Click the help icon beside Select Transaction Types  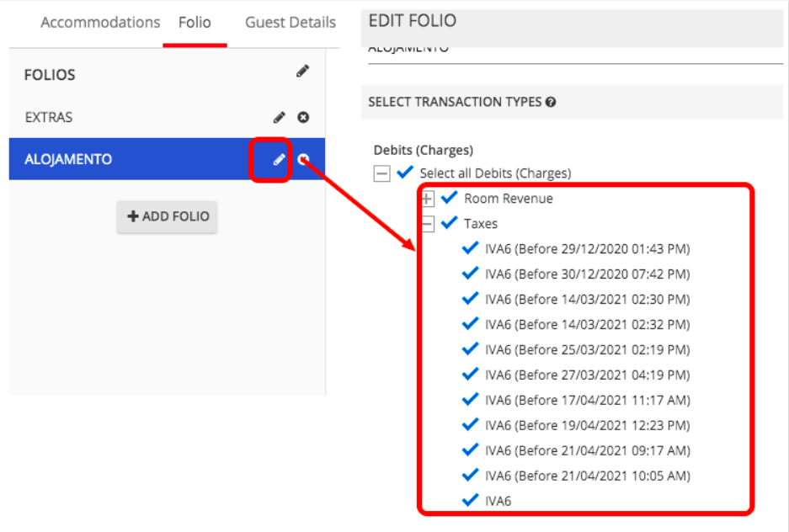click(x=551, y=102)
